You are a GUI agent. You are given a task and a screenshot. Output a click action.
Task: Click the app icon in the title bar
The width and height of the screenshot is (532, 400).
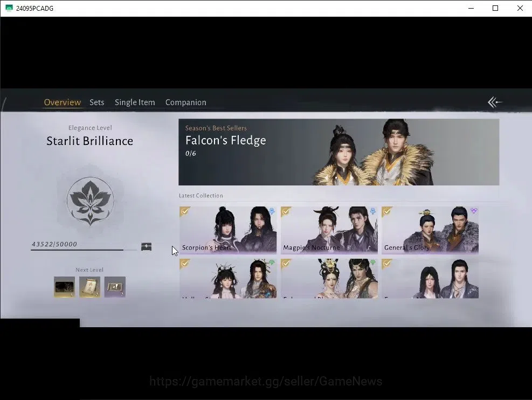[9, 8]
